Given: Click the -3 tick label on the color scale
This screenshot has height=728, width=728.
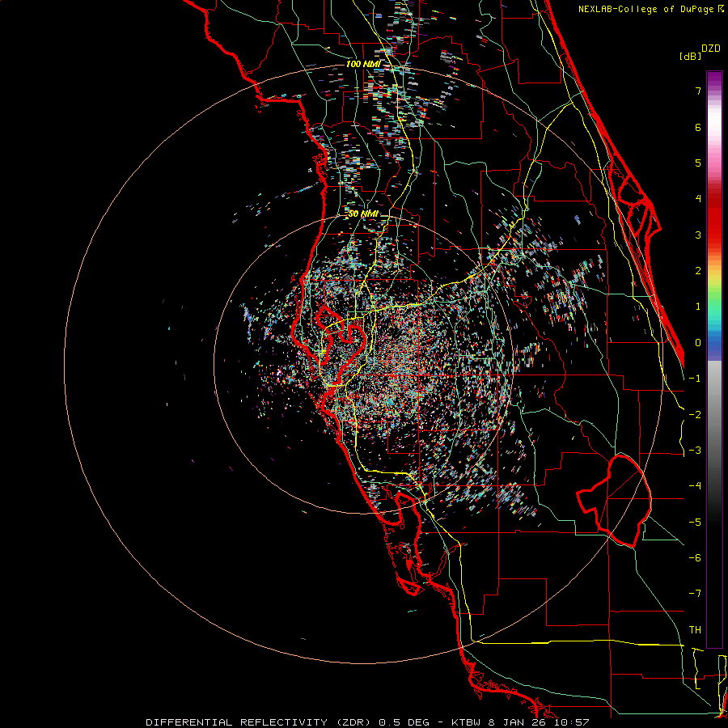Looking at the screenshot, I should (695, 451).
